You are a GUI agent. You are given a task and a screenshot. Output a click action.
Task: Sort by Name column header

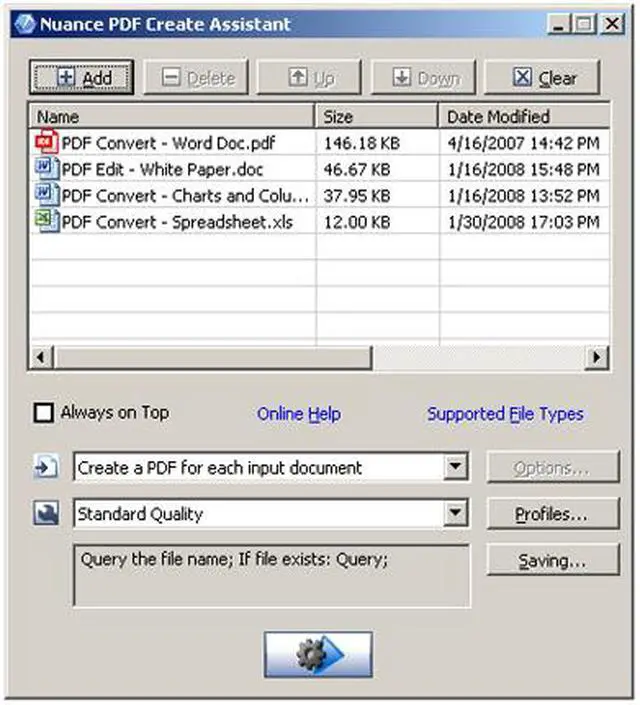pos(172,116)
